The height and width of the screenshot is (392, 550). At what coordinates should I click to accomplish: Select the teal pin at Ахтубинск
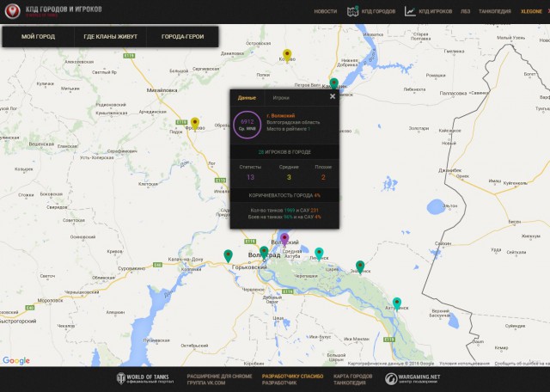[x=397, y=304]
